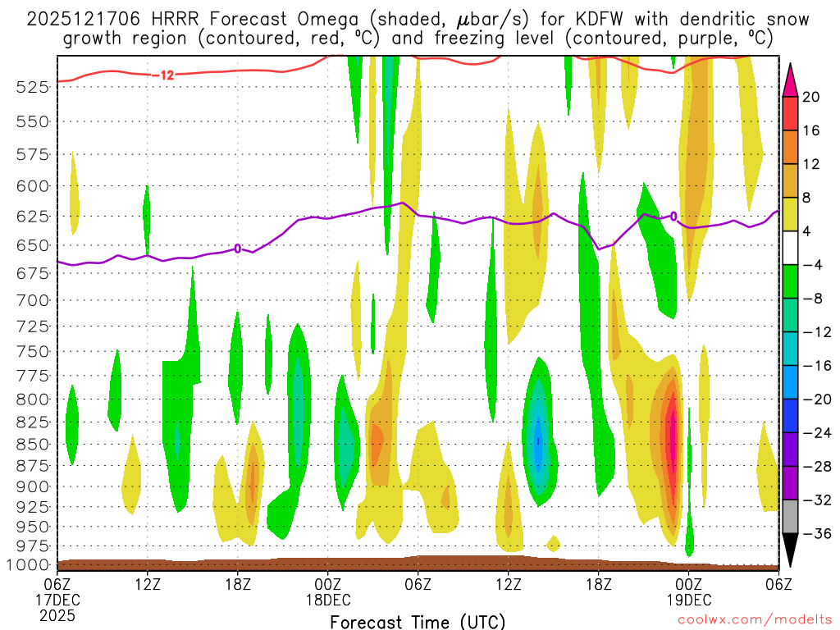Click the gray swatch between -32 and -36
This screenshot has height=630, width=840.
click(790, 517)
